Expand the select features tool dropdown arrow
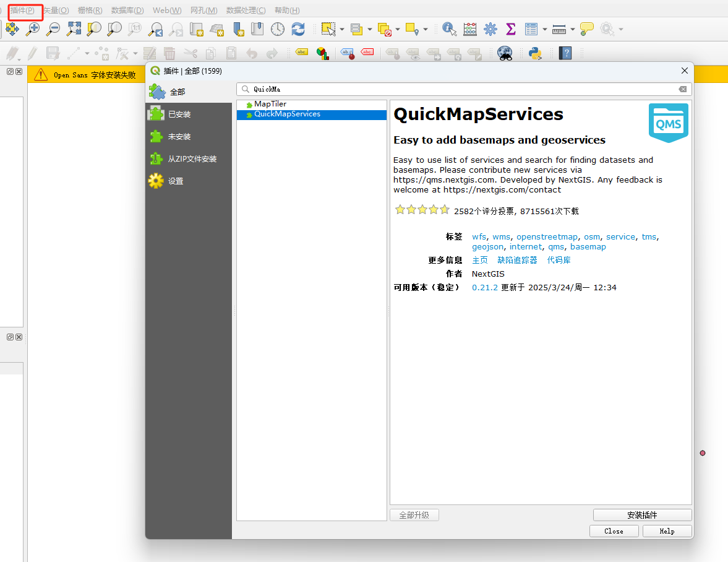This screenshot has height=562, width=728. click(x=341, y=29)
